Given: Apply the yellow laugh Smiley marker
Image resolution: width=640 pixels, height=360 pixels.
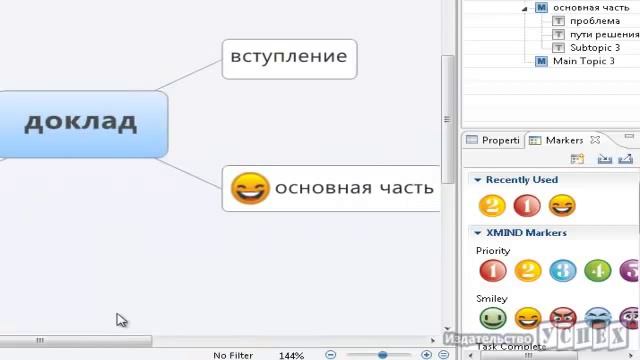Looking at the screenshot, I should tap(528, 318).
